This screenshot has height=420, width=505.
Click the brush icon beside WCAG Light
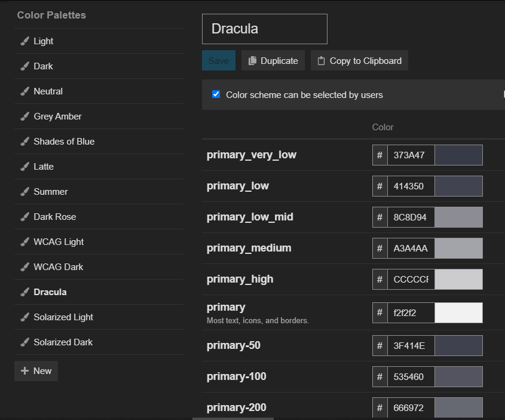(x=25, y=242)
